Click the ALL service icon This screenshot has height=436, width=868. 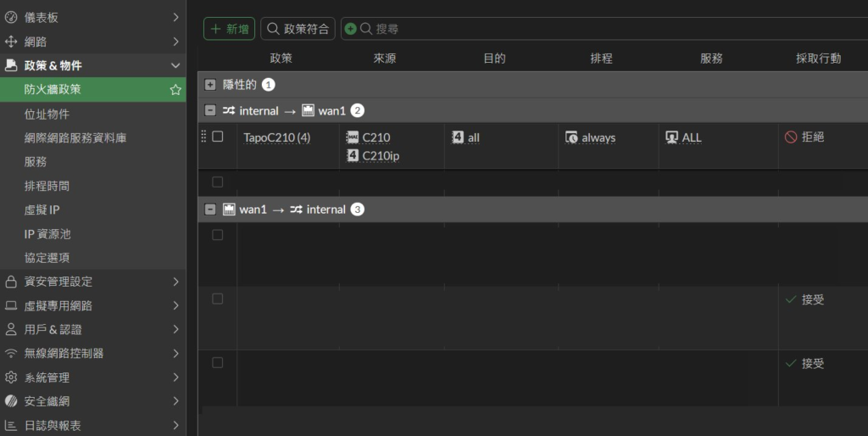coord(672,137)
